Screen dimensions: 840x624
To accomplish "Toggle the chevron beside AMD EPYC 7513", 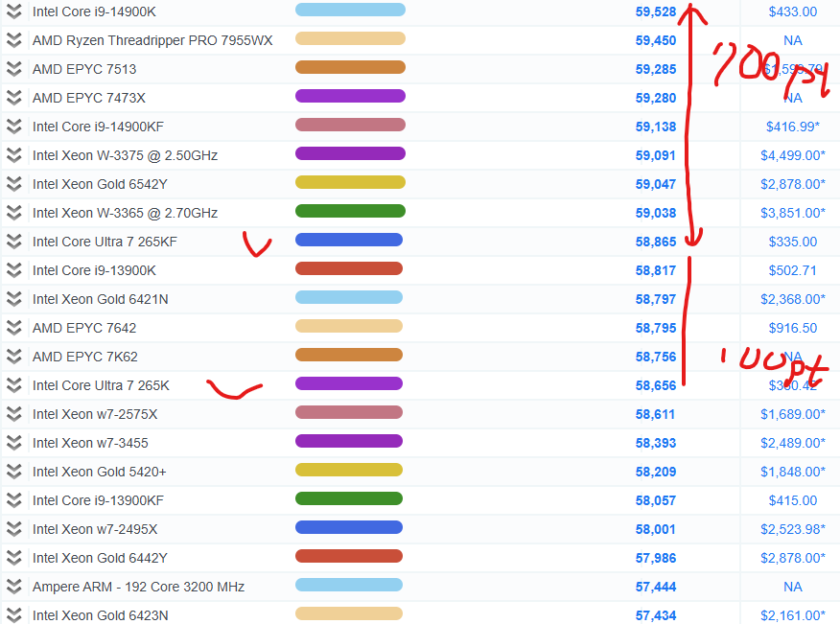I will click(x=14, y=69).
